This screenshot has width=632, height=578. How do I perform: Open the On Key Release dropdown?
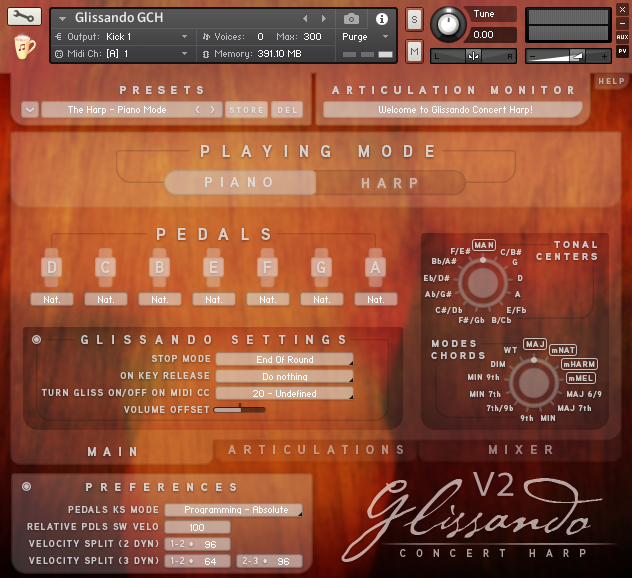(x=285, y=376)
